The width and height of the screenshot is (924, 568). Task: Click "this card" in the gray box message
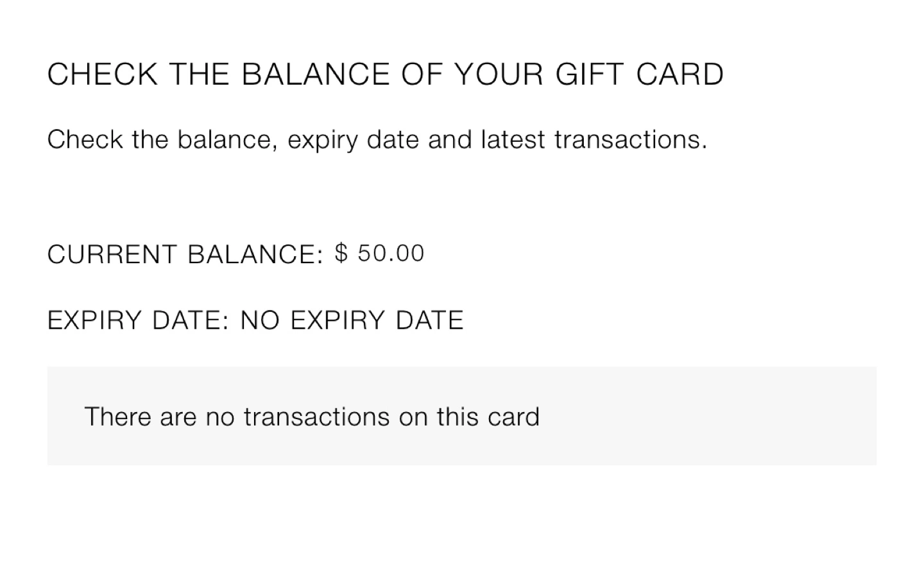pyautogui.click(x=488, y=417)
